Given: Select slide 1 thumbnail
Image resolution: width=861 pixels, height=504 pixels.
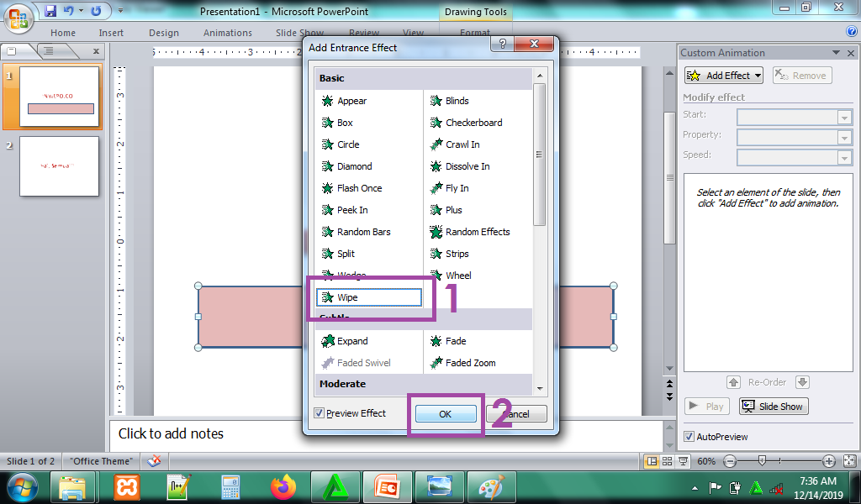Looking at the screenshot, I should pyautogui.click(x=60, y=97).
